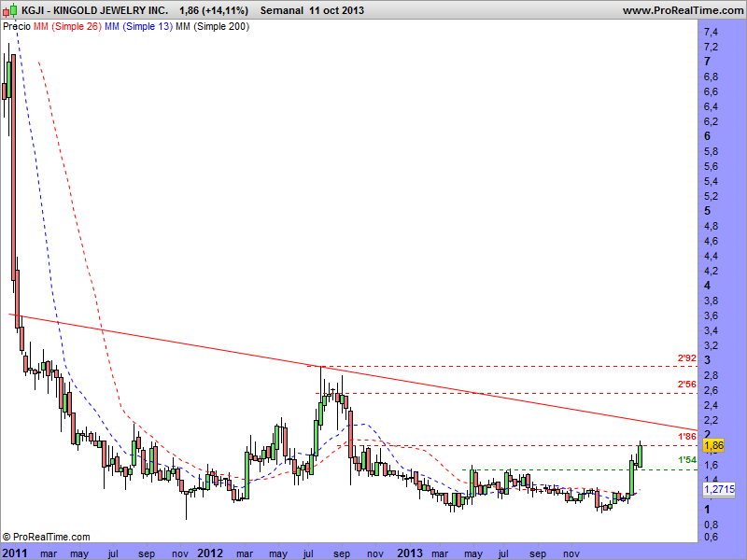
Task: Click the 2013 year label on time axis
Action: [410, 553]
